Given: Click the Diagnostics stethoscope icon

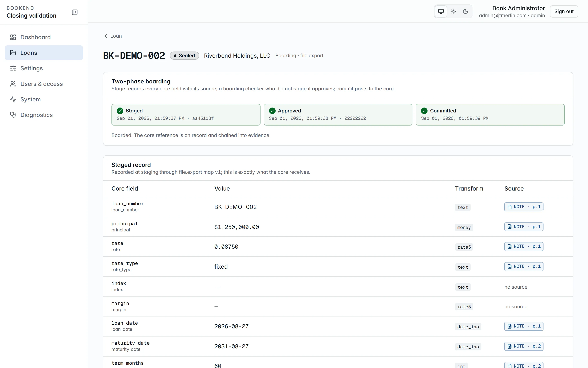Looking at the screenshot, I should click(13, 115).
